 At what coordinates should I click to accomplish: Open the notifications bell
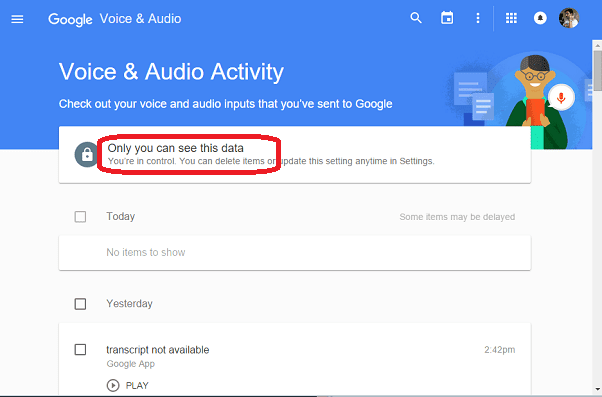[x=540, y=18]
